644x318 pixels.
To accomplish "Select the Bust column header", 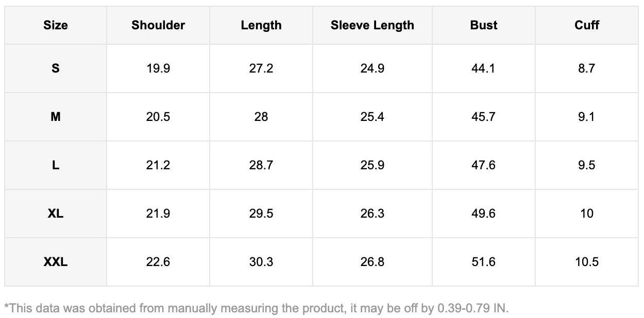I will [x=483, y=25].
